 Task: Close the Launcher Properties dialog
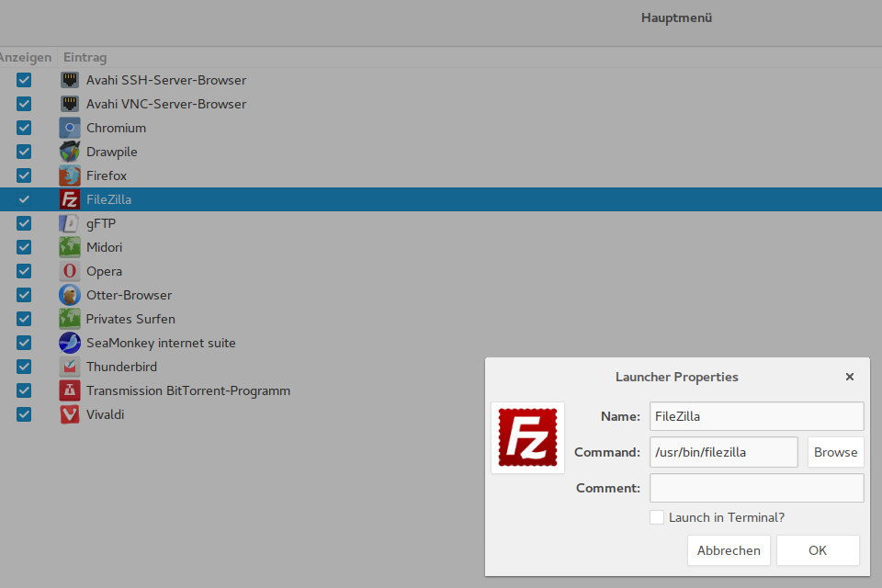pos(849,377)
